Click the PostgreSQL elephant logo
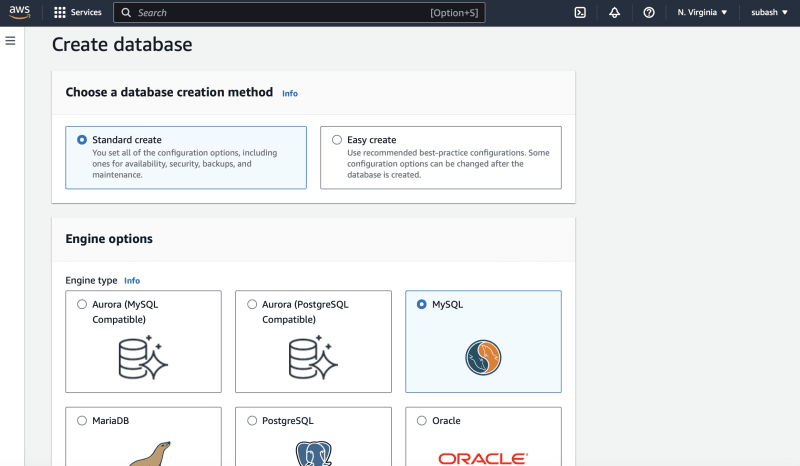Viewport: 800px width, 466px height. [x=313, y=453]
